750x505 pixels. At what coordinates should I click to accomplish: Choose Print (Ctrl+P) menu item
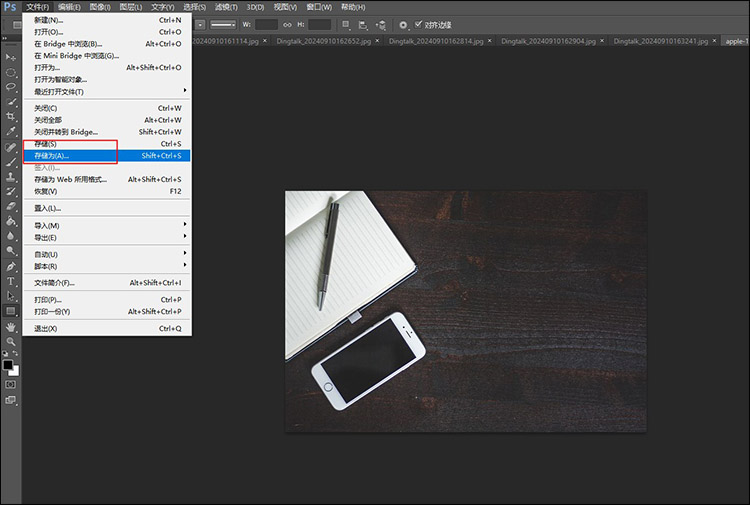(107, 299)
